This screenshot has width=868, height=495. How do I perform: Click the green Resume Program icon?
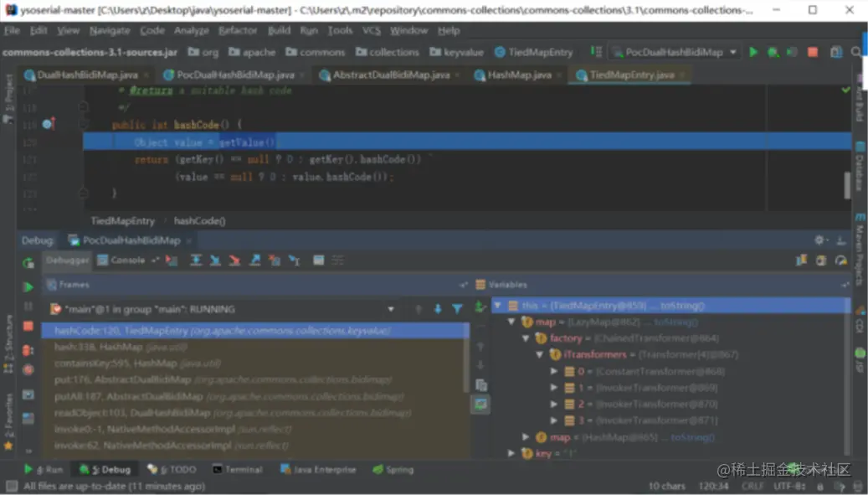pos(28,286)
